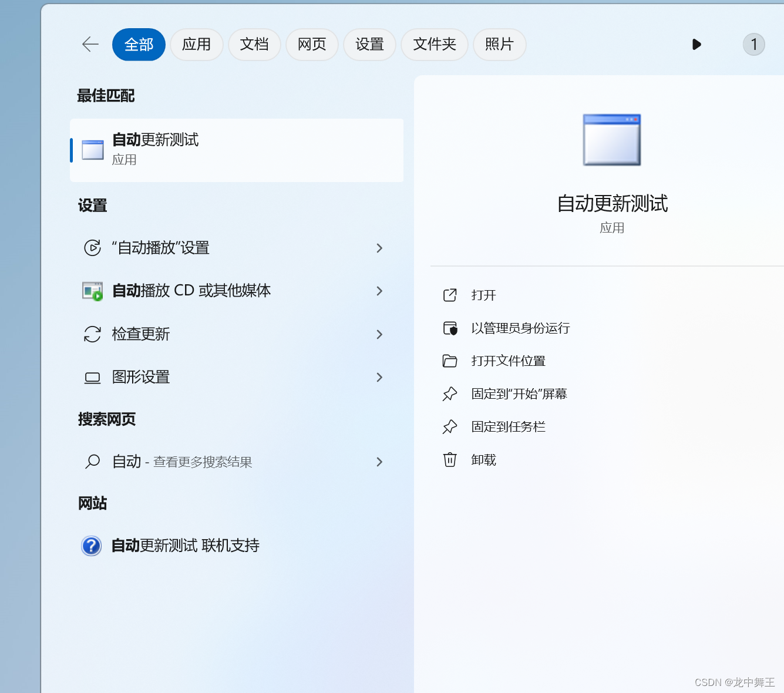Screen dimensions: 784x693
Task: Switch to the 文件夹 filter tab
Action: (x=435, y=45)
